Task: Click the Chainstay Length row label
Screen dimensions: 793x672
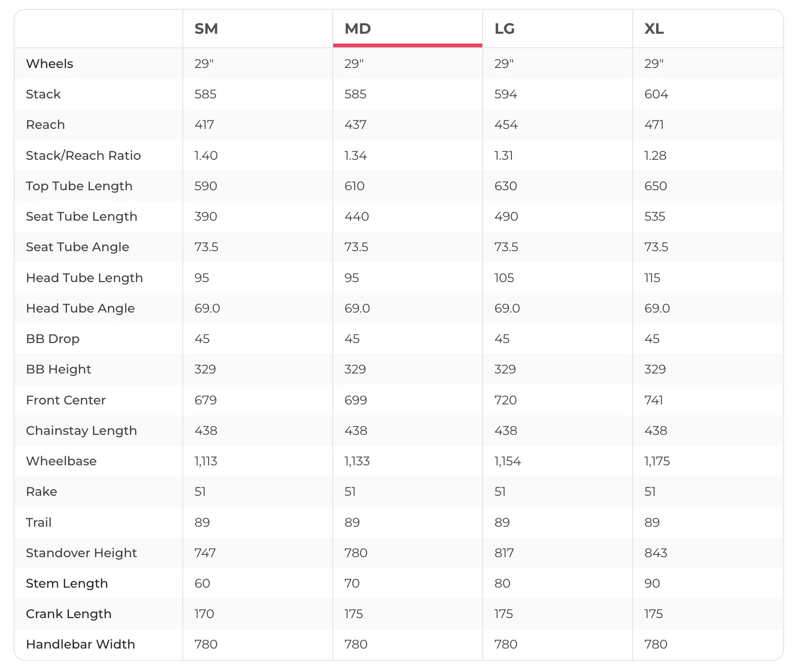Action: point(82,431)
